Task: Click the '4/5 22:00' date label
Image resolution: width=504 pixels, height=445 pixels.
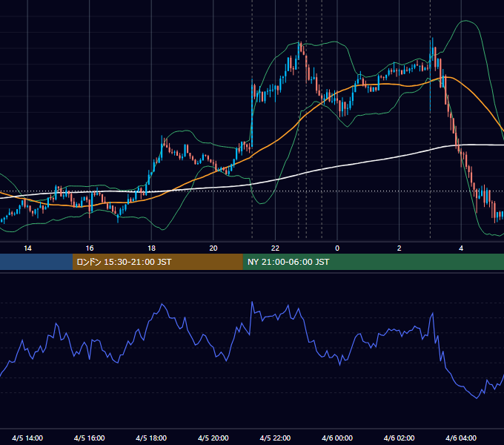Action: tap(275, 438)
